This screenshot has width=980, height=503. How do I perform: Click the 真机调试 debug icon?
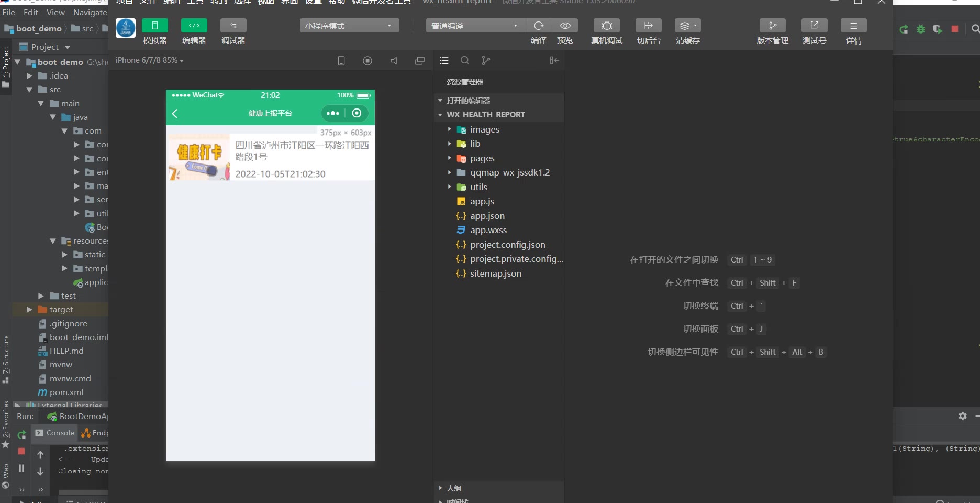[x=607, y=26]
